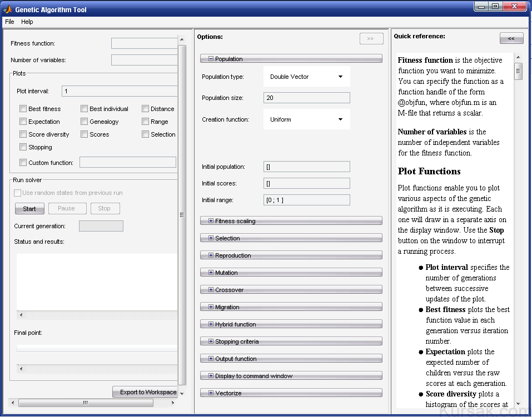Open the Help menu
This screenshot has width=532, height=417.
pyautogui.click(x=27, y=22)
